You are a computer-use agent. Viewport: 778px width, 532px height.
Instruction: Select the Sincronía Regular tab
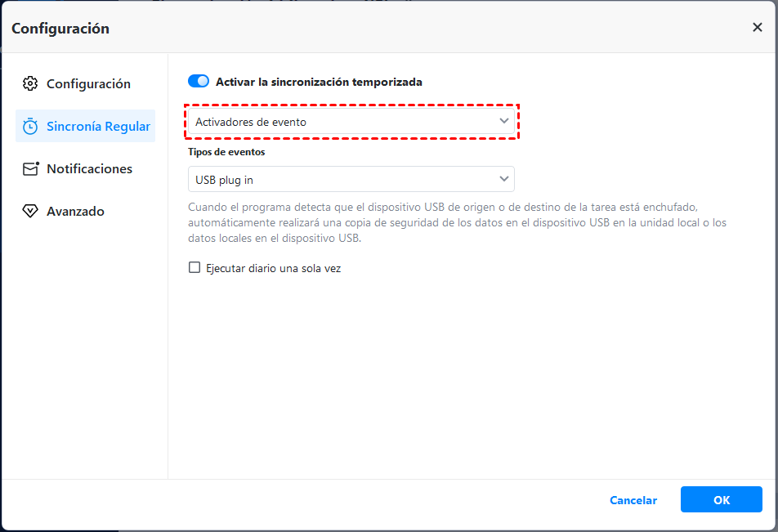click(97, 127)
